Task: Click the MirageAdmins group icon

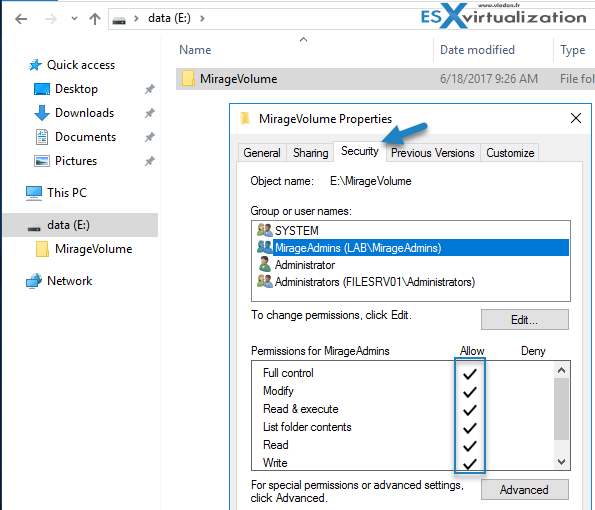Action: tap(264, 247)
